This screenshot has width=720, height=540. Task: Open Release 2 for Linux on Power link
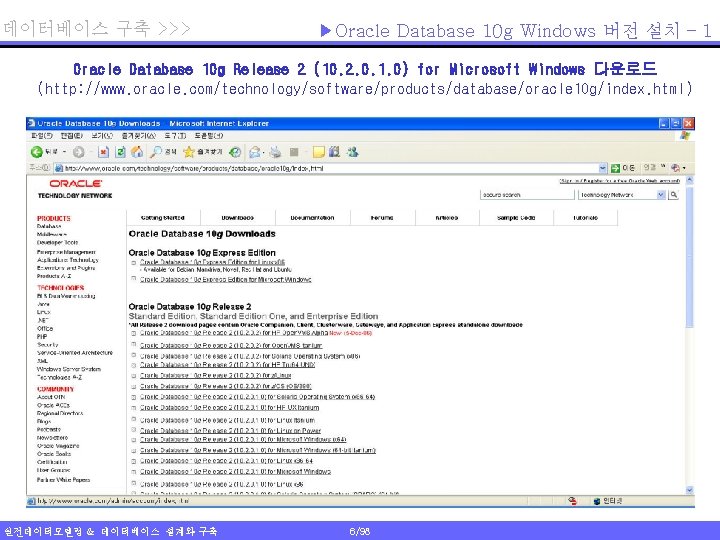(x=230, y=431)
